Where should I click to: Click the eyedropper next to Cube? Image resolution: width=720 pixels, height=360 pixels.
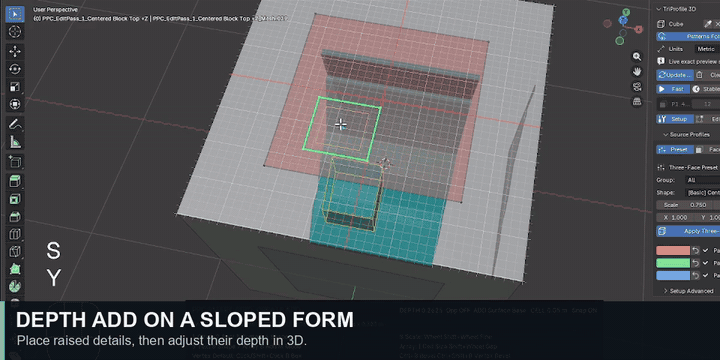(x=708, y=24)
